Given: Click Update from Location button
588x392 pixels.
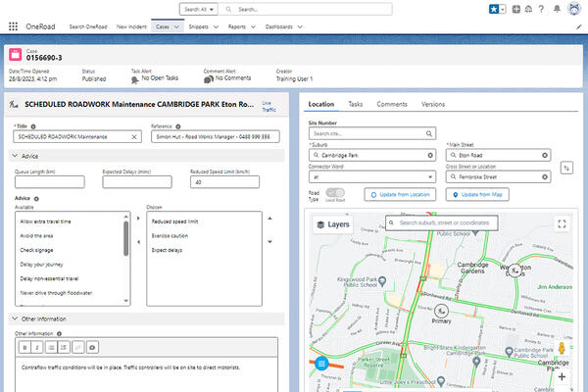Looking at the screenshot, I should coord(401,195).
